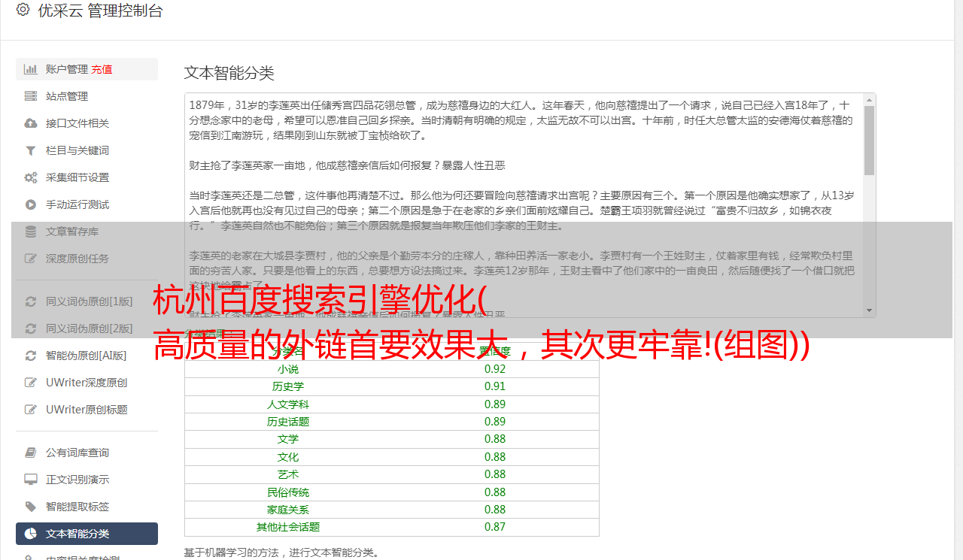Screen dimensions: 963x560
Task: Click the 人文学科 category cell
Action: (288, 404)
